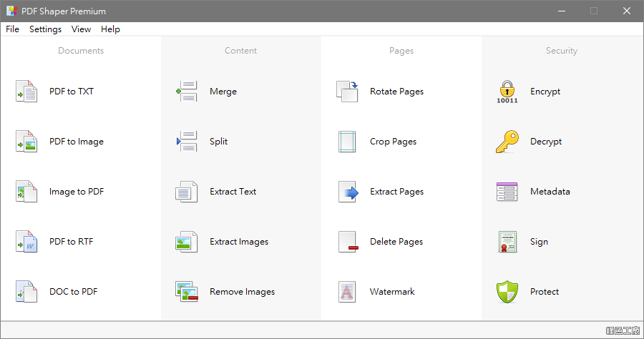Viewport: 644px width, 339px height.
Task: Pick the PDF to RTF label
Action: pos(71,241)
